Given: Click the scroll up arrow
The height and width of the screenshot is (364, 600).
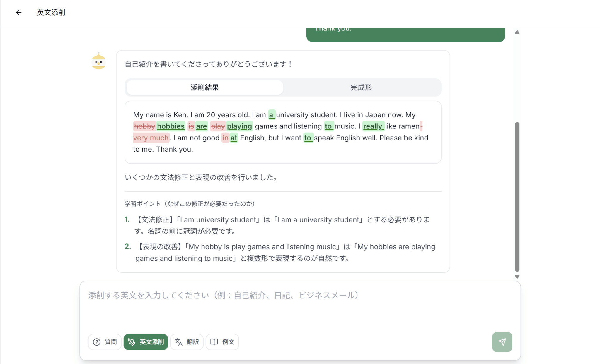Looking at the screenshot, I should tap(517, 32).
